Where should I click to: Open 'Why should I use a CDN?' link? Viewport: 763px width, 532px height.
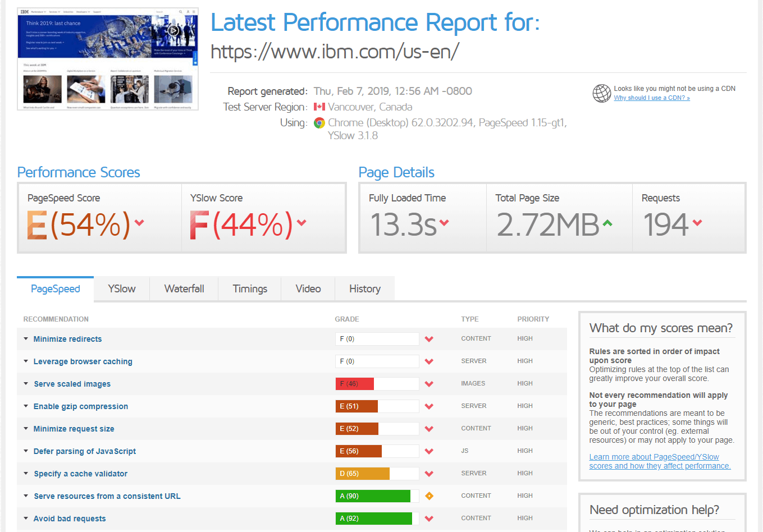point(652,98)
